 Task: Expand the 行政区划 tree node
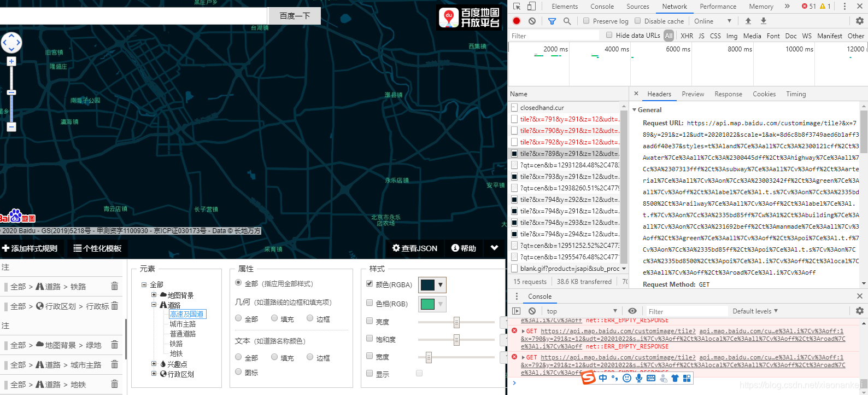pos(154,374)
